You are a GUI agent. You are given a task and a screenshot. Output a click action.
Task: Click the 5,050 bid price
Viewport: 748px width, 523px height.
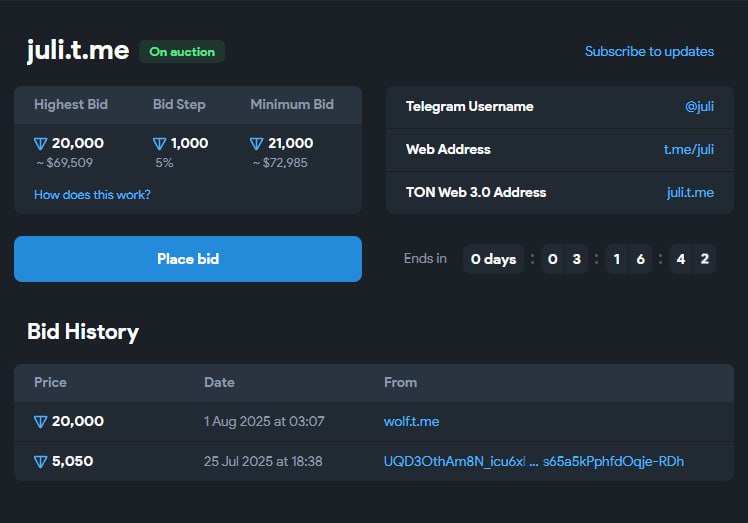click(x=73, y=461)
